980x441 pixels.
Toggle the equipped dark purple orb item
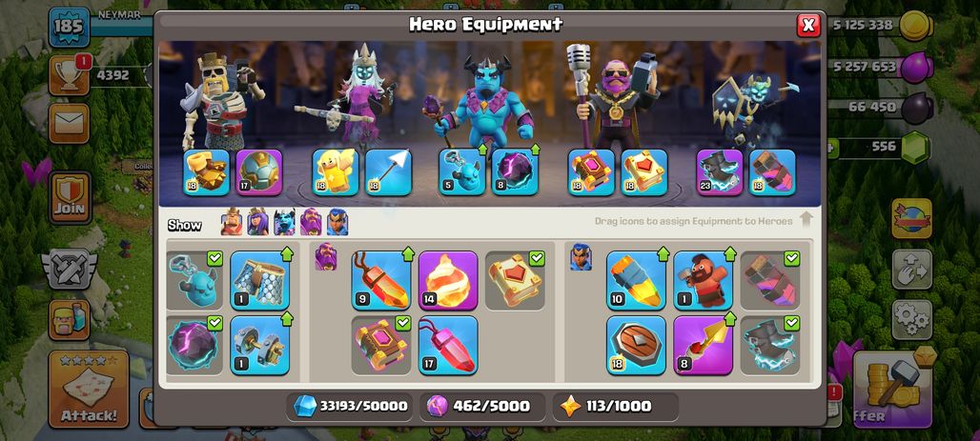click(x=194, y=345)
